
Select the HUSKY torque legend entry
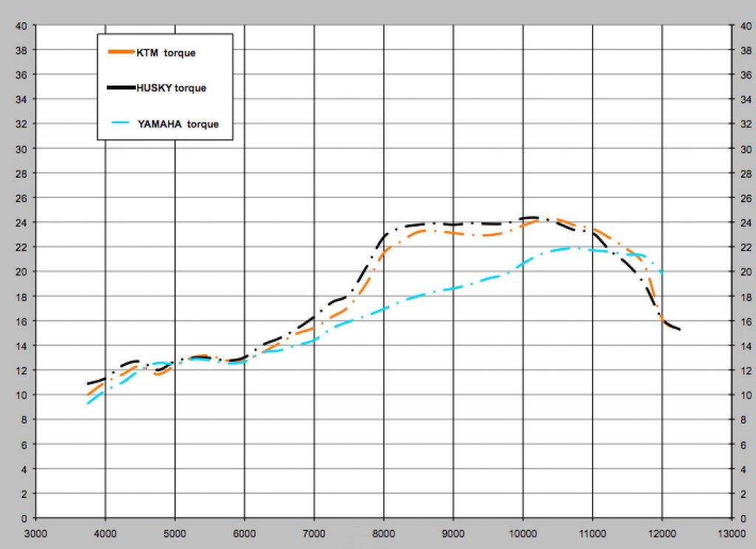(x=171, y=88)
